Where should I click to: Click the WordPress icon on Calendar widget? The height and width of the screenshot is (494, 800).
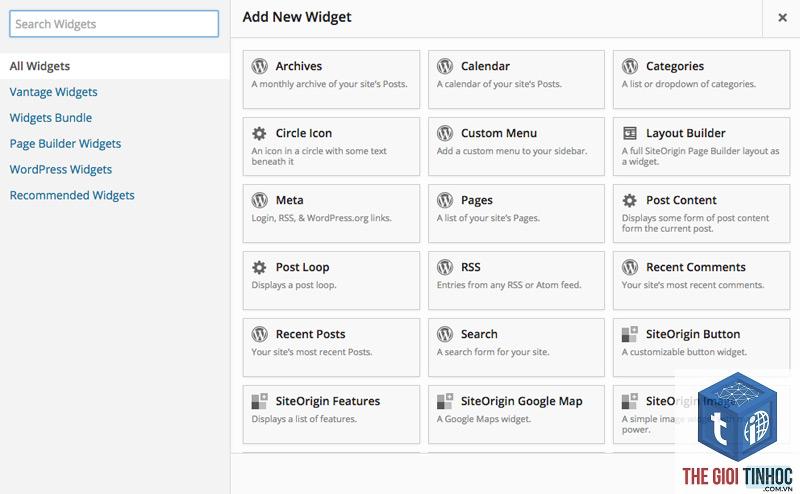pos(445,66)
